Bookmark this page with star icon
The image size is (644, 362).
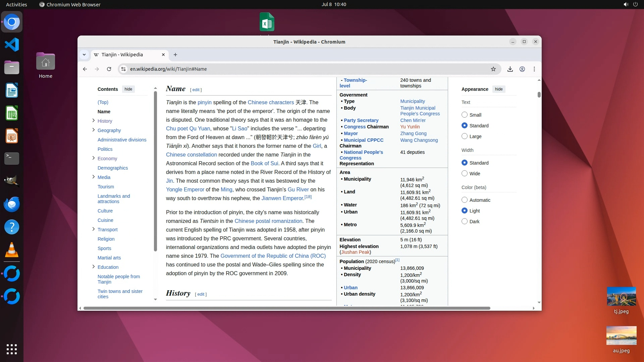pos(493,69)
